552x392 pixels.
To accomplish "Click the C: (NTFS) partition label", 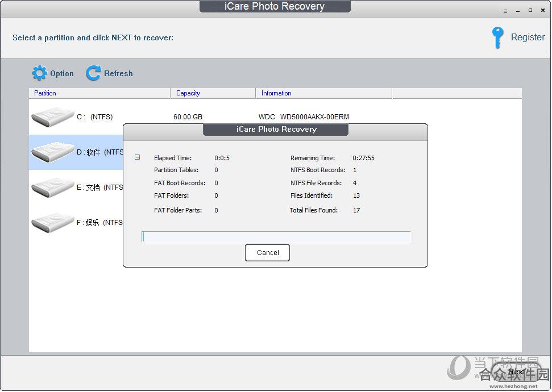I will coord(95,117).
